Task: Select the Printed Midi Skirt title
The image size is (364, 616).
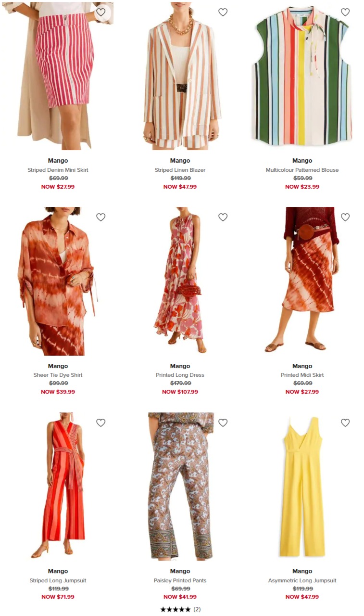Action: point(302,375)
